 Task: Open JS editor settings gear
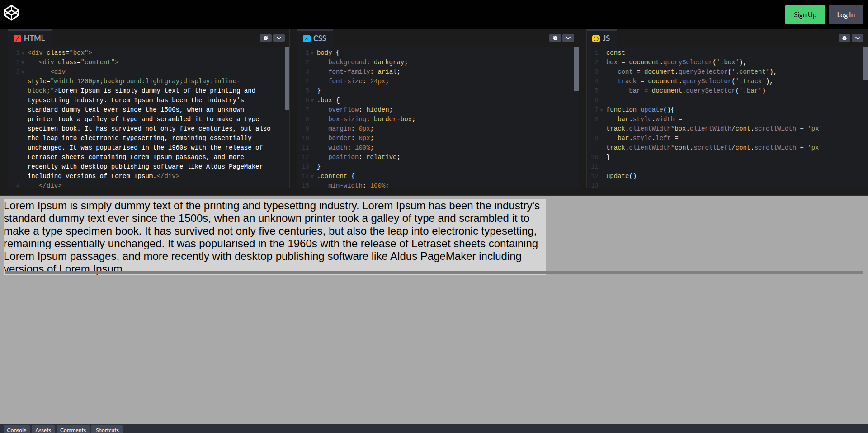point(844,38)
